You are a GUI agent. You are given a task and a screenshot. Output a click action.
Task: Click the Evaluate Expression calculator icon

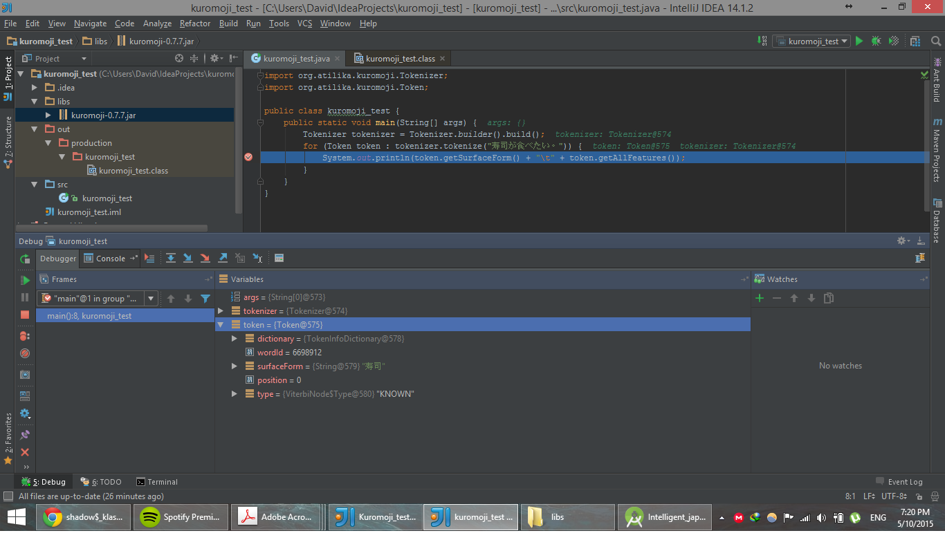279,258
